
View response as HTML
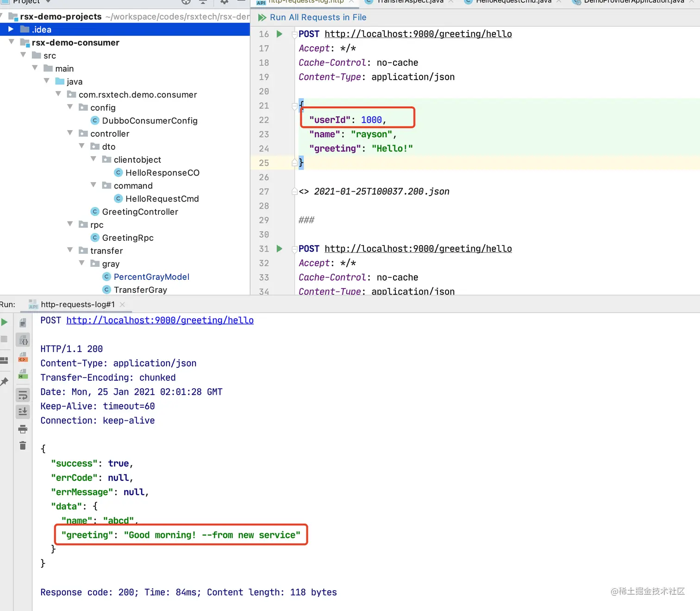tap(23, 374)
